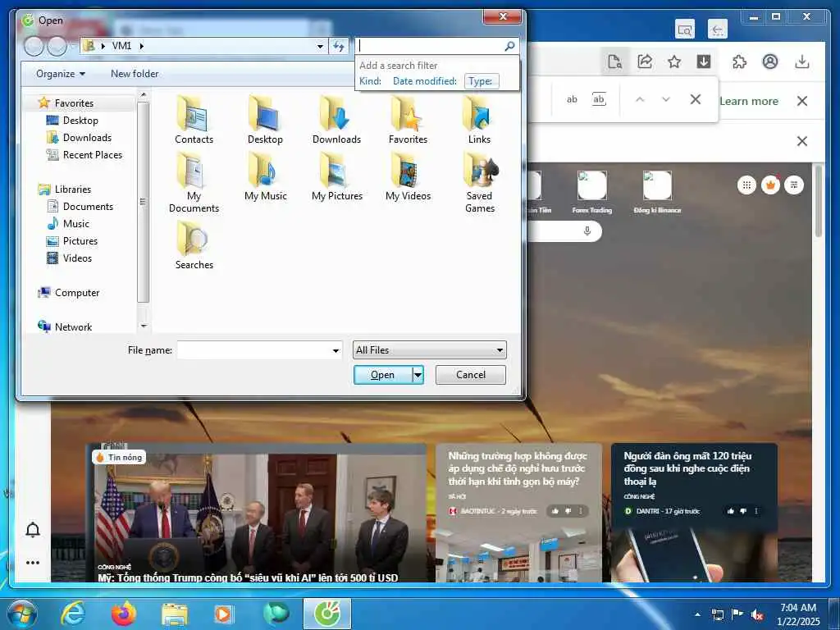The image size is (840, 630).
Task: Open the Organize dropdown menu
Action: click(x=60, y=74)
